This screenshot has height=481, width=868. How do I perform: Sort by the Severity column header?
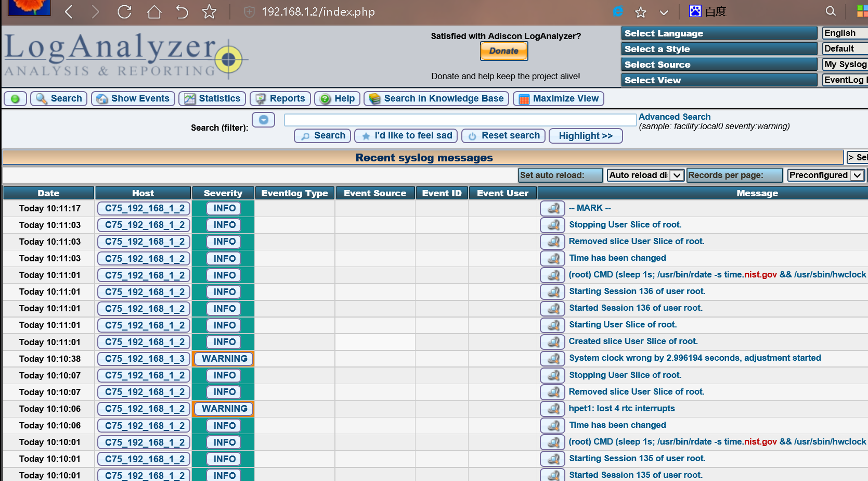coord(223,193)
